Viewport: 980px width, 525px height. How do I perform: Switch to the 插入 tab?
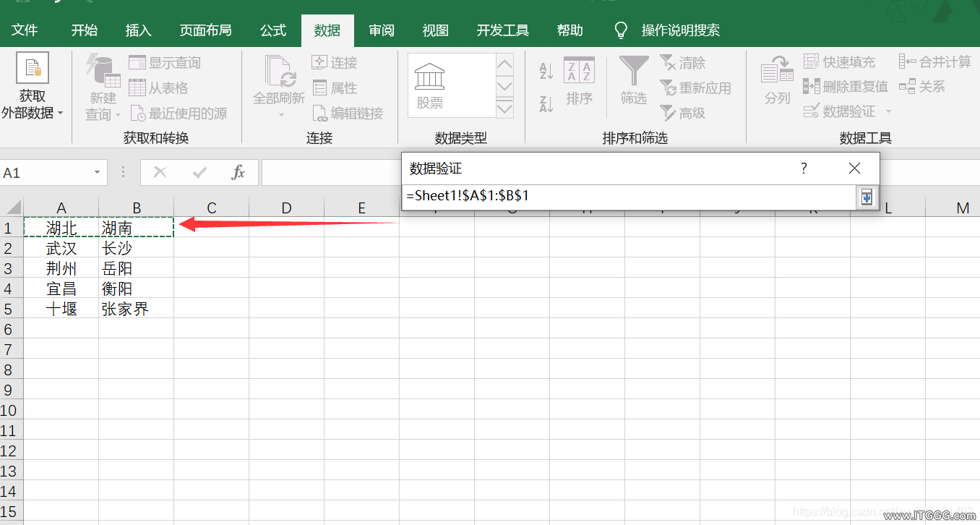point(138,30)
